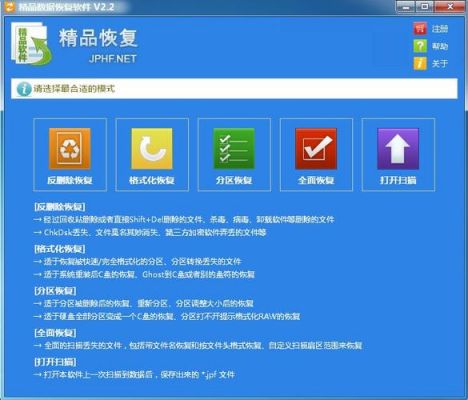Click the [格式化恢复] section heading

click(x=60, y=249)
